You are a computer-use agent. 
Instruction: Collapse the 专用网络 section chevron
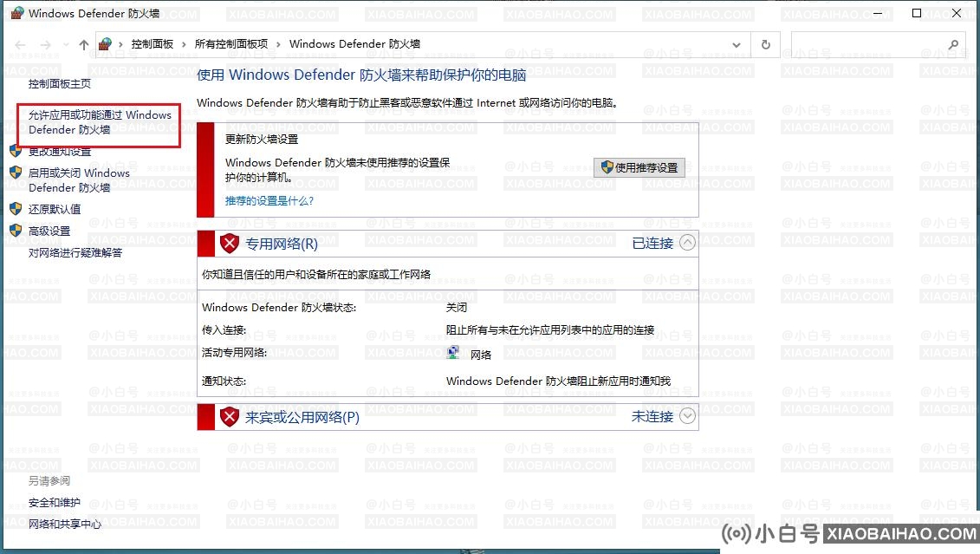tap(687, 243)
